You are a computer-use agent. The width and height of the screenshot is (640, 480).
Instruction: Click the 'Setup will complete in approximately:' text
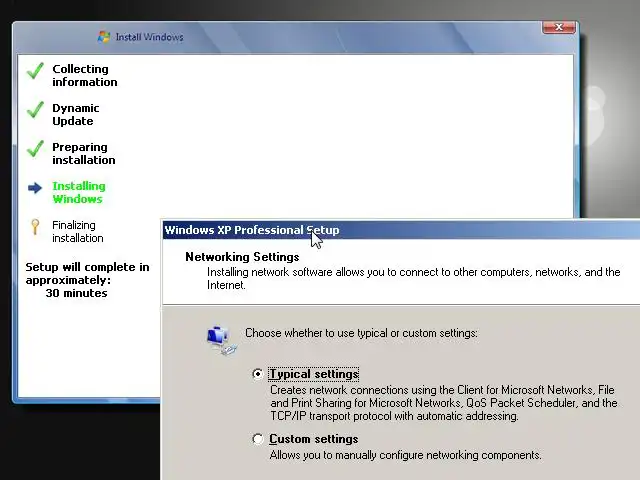coord(87,273)
